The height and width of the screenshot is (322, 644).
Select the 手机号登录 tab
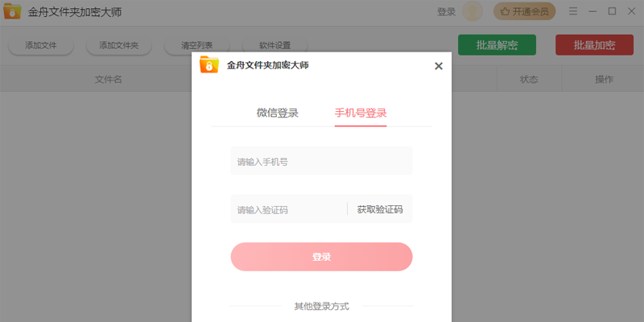361,113
